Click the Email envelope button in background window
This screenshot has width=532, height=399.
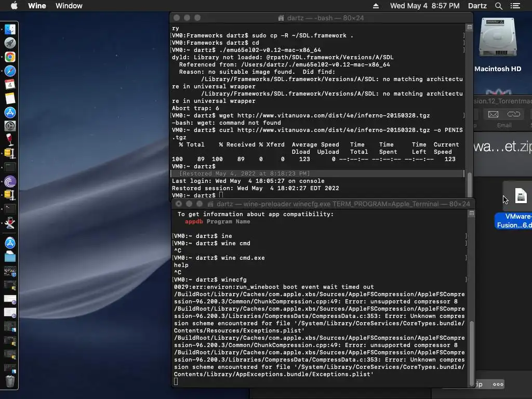coord(494,115)
